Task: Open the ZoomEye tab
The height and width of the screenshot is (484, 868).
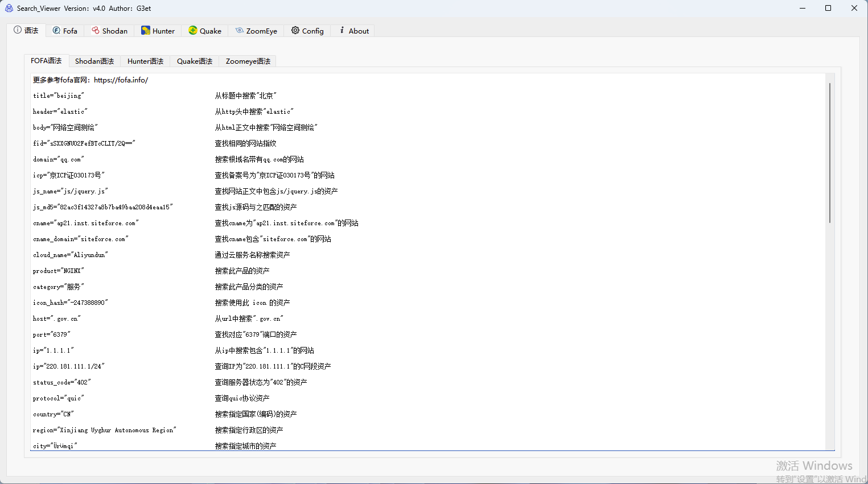Action: (x=256, y=31)
